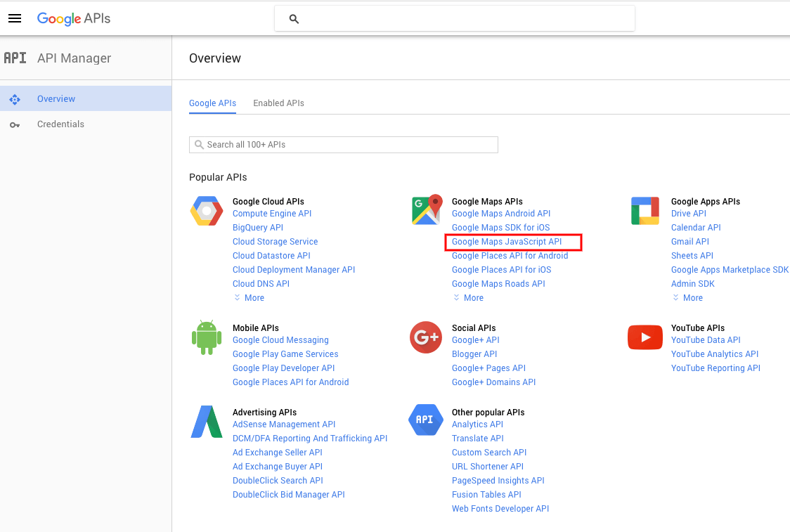The height and width of the screenshot is (532, 790).
Task: Open the hamburger navigation menu
Action: (x=15, y=18)
